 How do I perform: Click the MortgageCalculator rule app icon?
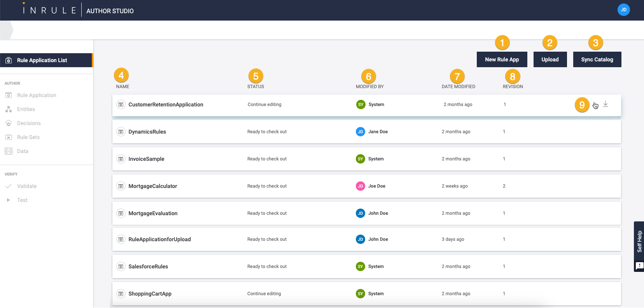[x=121, y=186]
